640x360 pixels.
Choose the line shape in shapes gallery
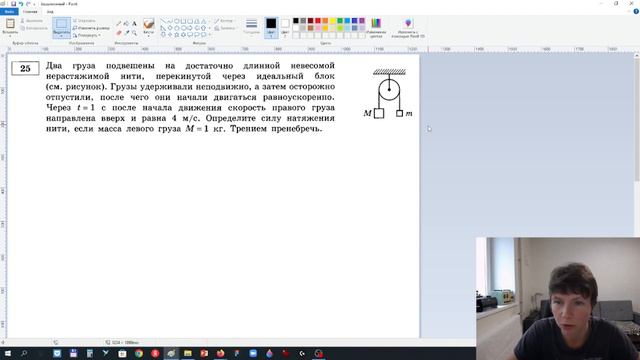click(x=163, y=21)
